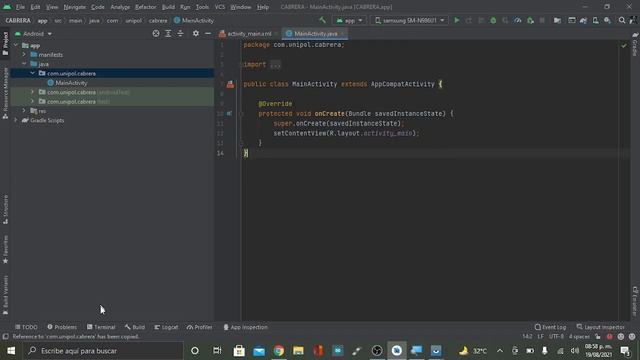The width and height of the screenshot is (640, 360).
Task: Open Project panel gear settings
Action: coord(196,33)
